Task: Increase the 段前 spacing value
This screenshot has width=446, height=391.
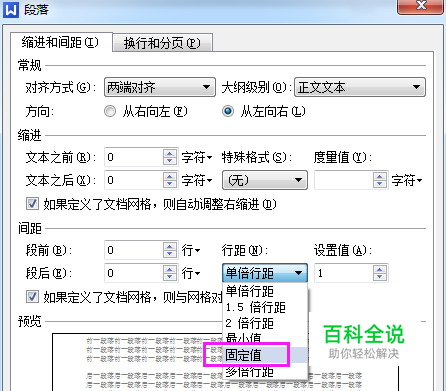Action: click(x=170, y=246)
